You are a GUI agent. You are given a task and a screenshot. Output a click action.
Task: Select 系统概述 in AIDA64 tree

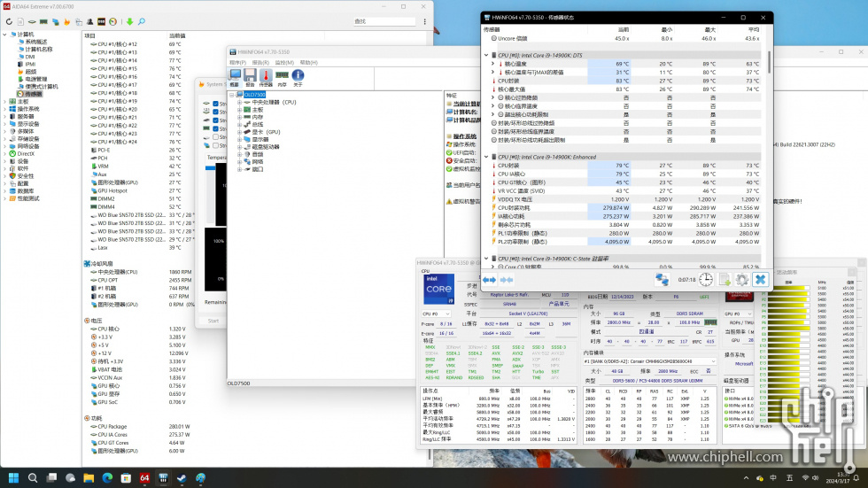[x=36, y=42]
